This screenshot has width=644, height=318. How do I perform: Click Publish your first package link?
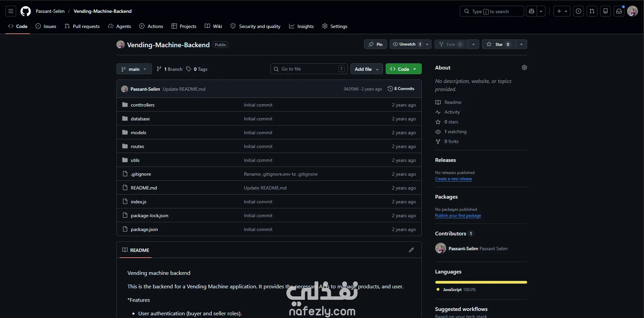coord(458,215)
